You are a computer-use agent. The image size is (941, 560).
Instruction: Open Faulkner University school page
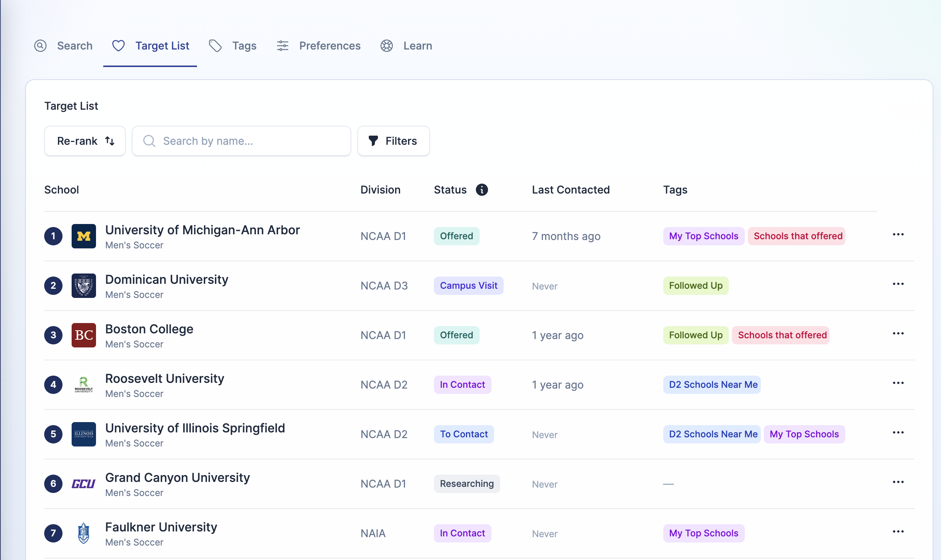[x=161, y=527]
